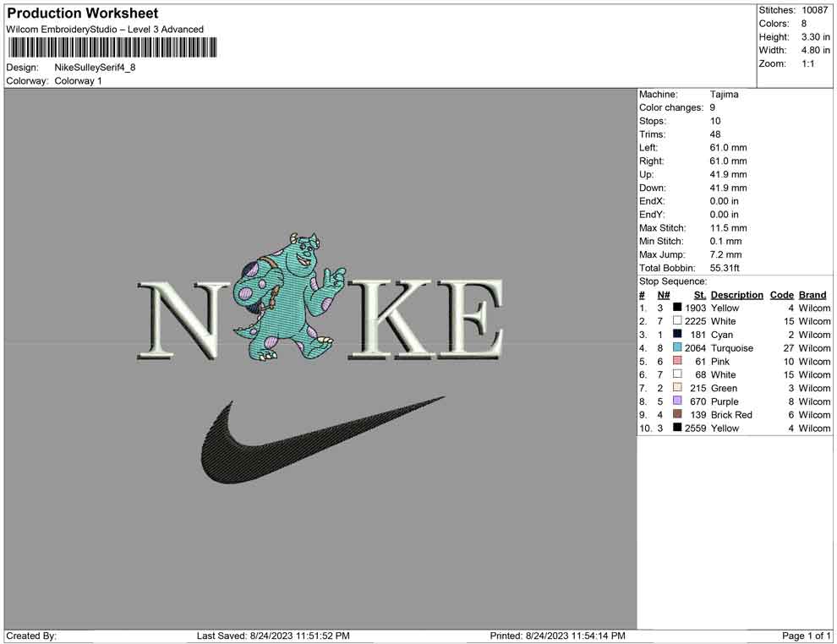Click the Created By label

point(31,636)
